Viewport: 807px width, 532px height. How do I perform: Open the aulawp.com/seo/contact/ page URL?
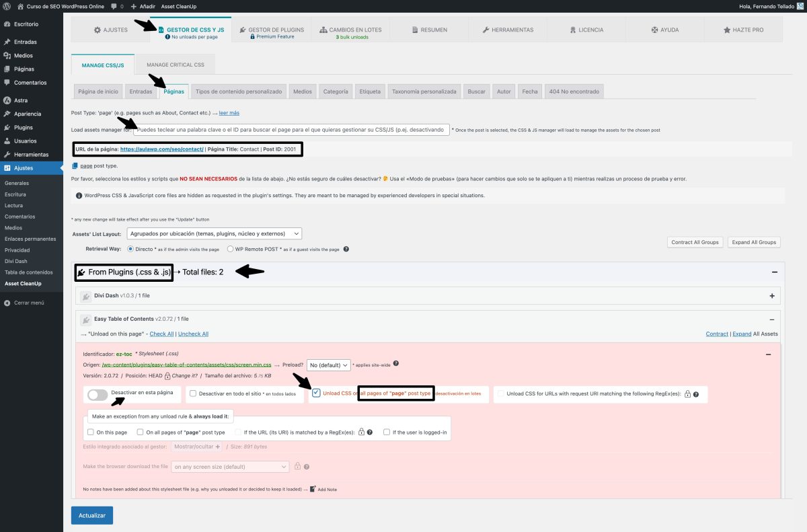point(162,149)
